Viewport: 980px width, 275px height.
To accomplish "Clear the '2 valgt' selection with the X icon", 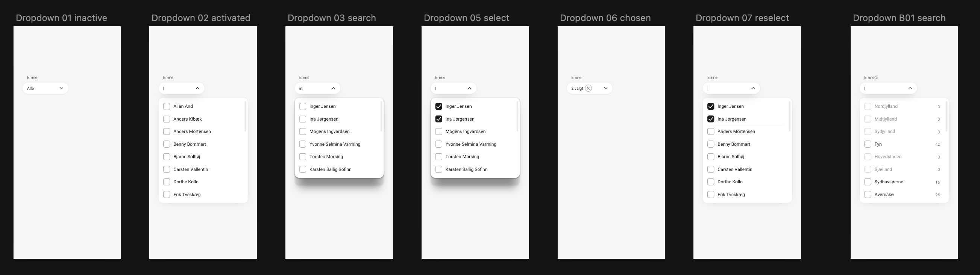I will pyautogui.click(x=589, y=88).
